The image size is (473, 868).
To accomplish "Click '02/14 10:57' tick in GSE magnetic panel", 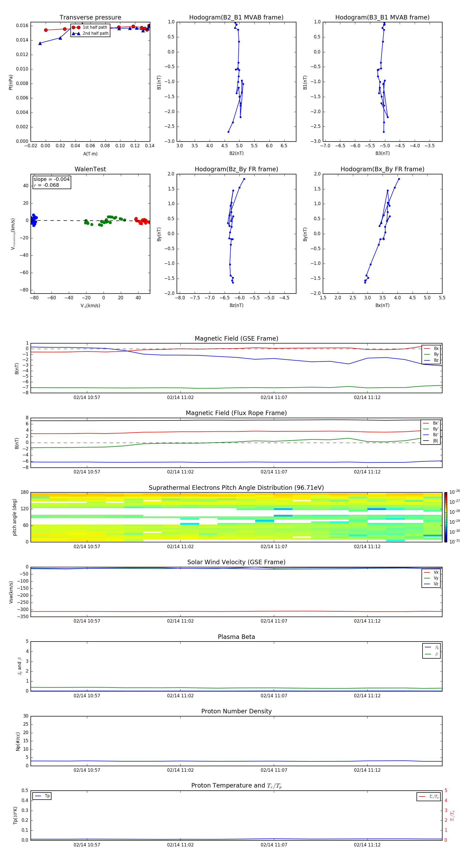I will (87, 398).
